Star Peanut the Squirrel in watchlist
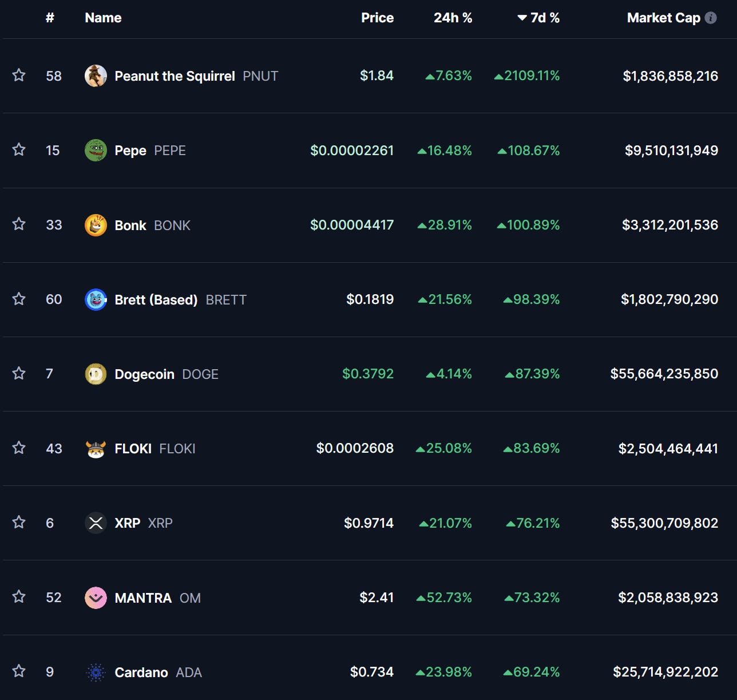This screenshot has width=737, height=700. [x=19, y=75]
